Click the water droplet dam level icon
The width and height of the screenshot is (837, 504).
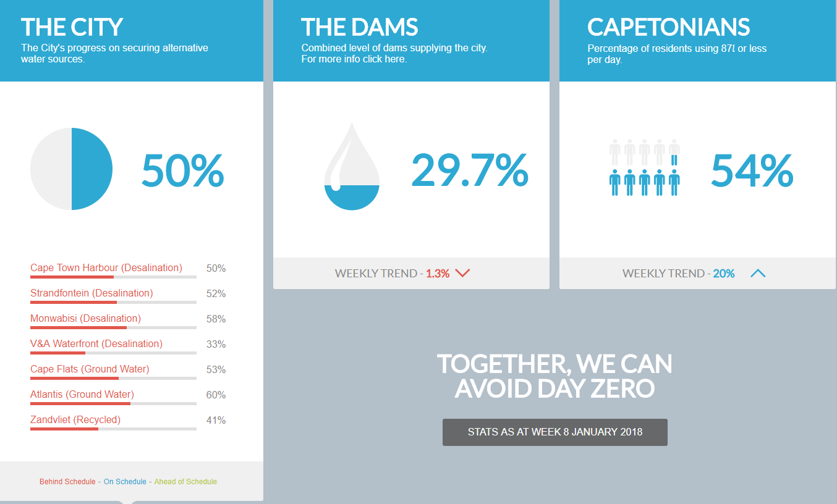(x=352, y=166)
